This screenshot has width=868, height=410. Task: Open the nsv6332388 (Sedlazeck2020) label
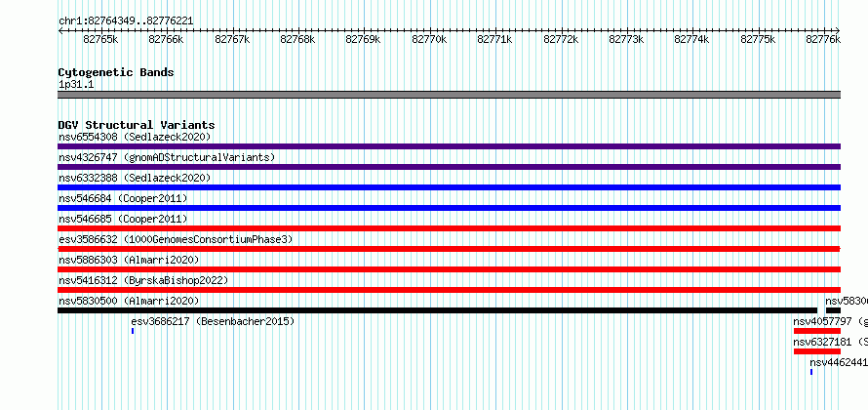tap(135, 178)
